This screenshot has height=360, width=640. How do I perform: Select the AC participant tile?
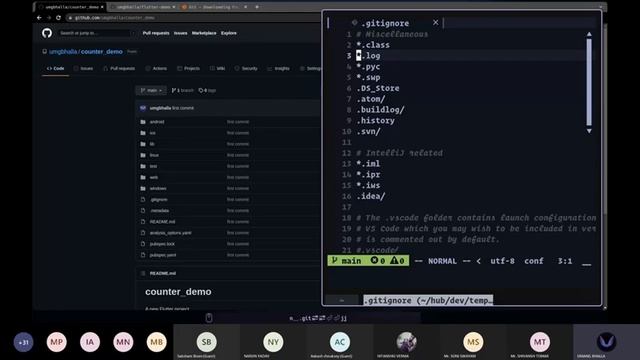click(x=340, y=342)
